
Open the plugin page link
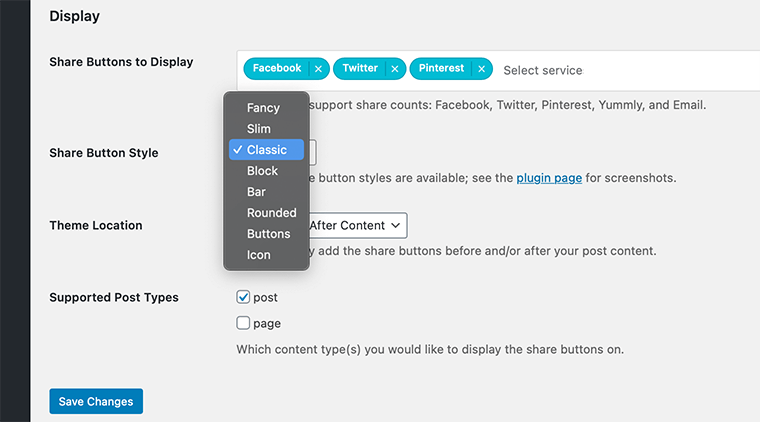click(549, 178)
